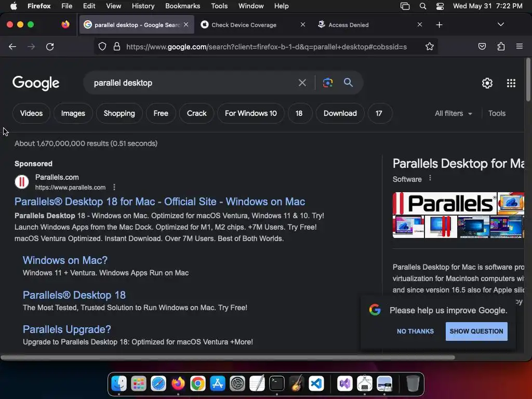Open the macOS Control Center icon
The image size is (532, 399).
click(440, 6)
